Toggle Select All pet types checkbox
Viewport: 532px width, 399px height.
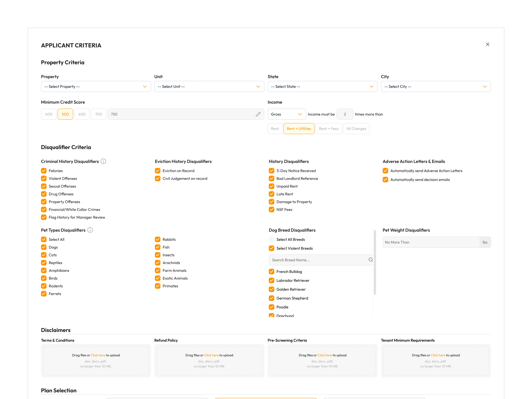point(44,240)
